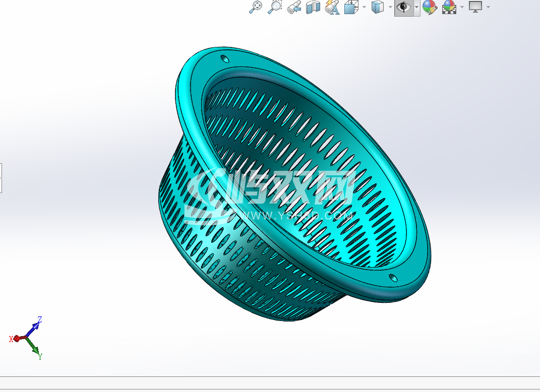
Task: Click the Zoom to Fit icon
Action: click(x=256, y=7)
